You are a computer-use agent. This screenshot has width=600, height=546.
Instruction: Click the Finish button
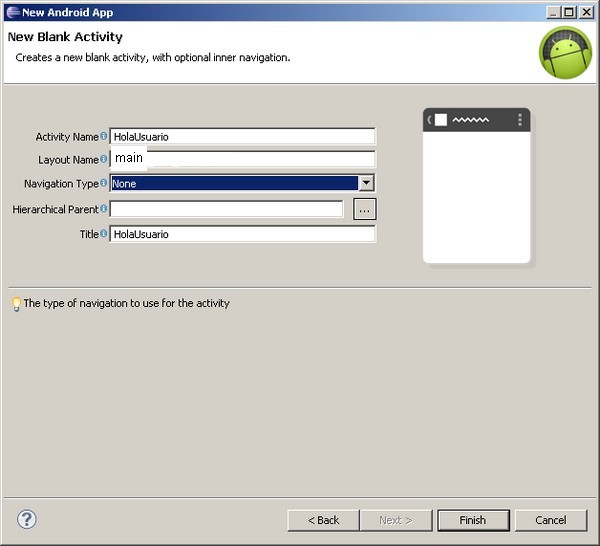pos(473,520)
